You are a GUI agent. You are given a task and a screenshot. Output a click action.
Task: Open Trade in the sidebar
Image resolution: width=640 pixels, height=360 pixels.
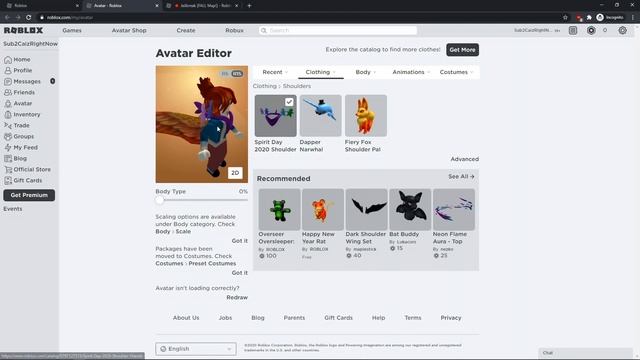[x=17, y=126]
